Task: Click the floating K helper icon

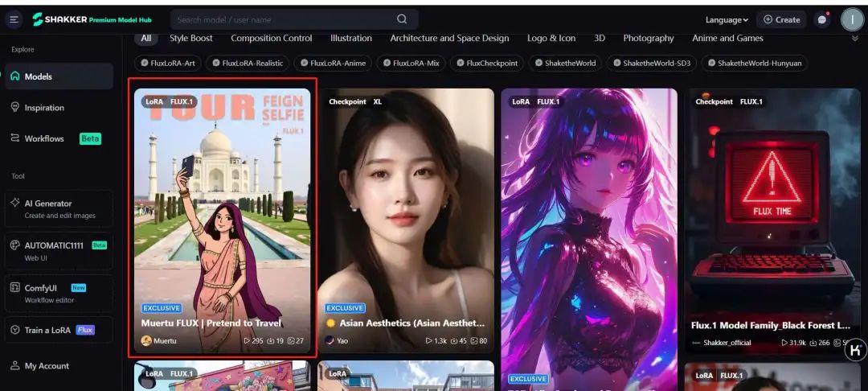Action: pyautogui.click(x=855, y=350)
